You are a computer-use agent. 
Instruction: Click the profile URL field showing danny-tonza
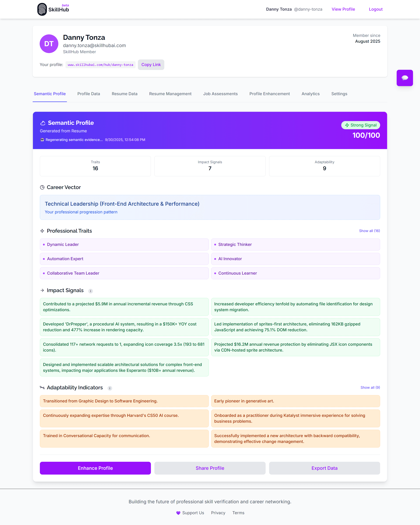[x=100, y=65]
